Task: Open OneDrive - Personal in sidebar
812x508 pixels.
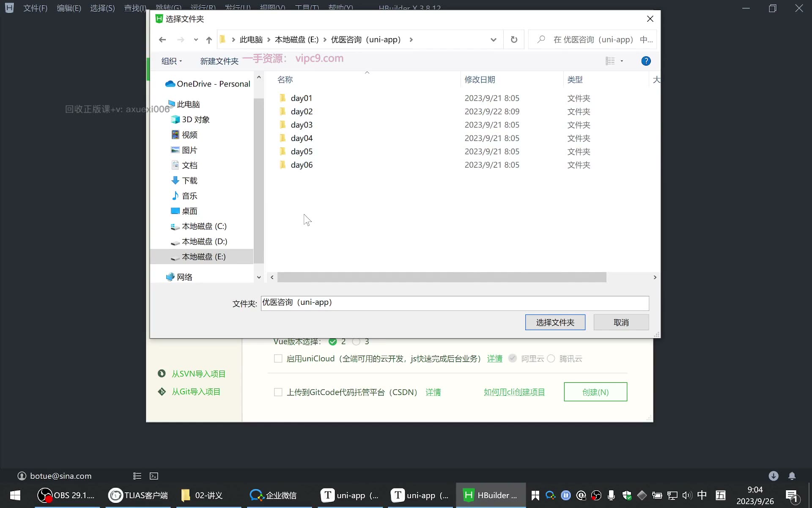Action: [208, 84]
